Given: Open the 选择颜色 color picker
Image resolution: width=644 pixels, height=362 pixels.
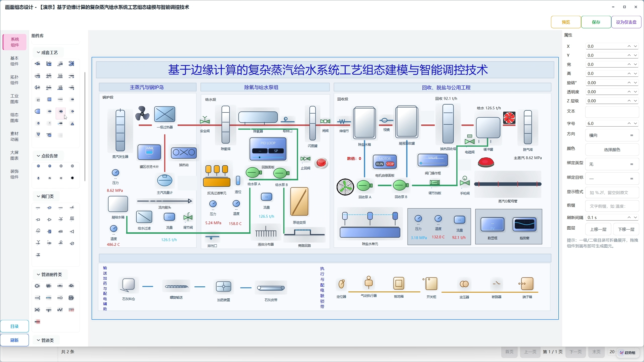Looking at the screenshot, I should (x=612, y=150).
